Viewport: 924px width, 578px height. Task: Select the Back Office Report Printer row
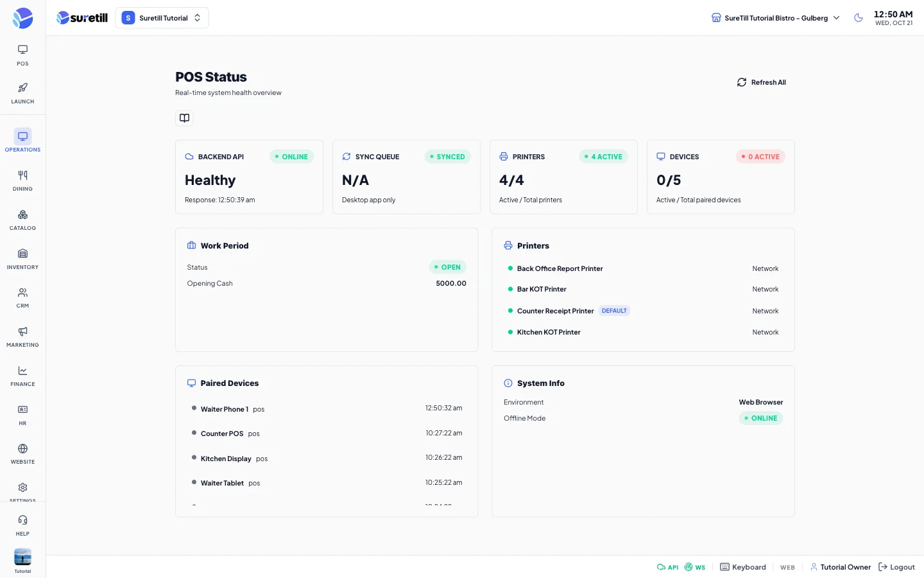(x=643, y=268)
